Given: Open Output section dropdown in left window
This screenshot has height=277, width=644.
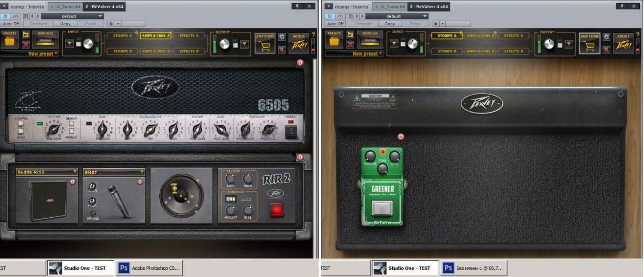Looking at the screenshot, I should click(x=244, y=43).
